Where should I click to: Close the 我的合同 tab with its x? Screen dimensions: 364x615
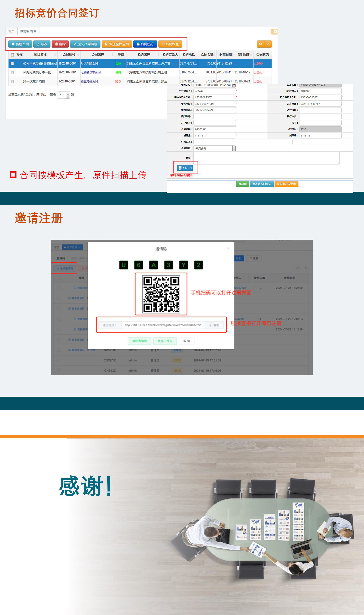click(x=35, y=32)
